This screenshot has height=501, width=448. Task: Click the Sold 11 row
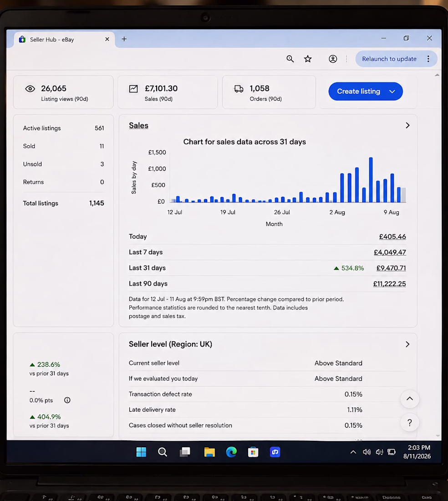click(63, 146)
